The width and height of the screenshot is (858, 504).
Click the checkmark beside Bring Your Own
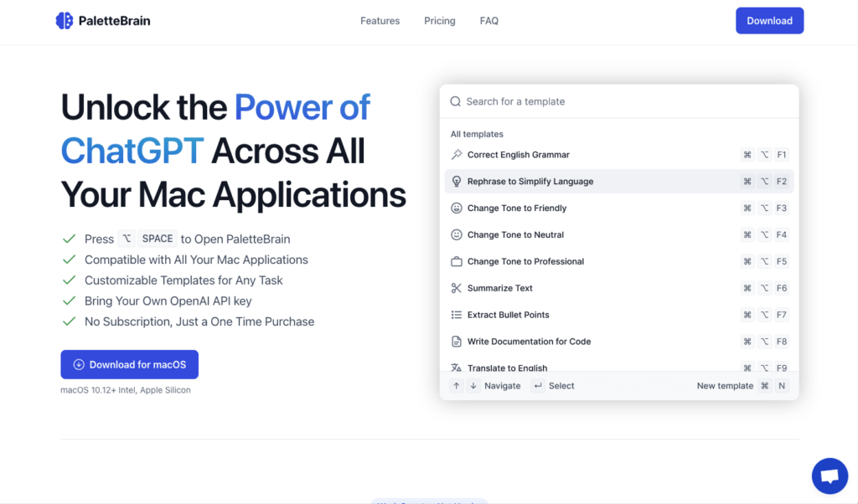point(69,301)
